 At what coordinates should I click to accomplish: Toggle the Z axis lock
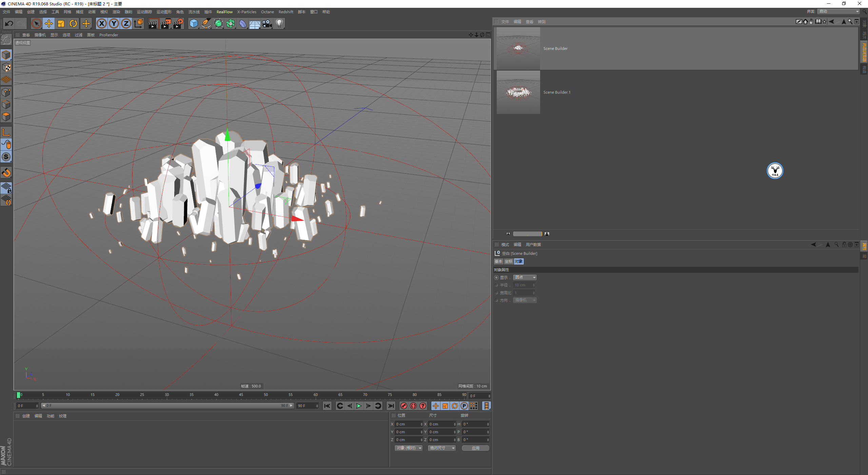[126, 23]
